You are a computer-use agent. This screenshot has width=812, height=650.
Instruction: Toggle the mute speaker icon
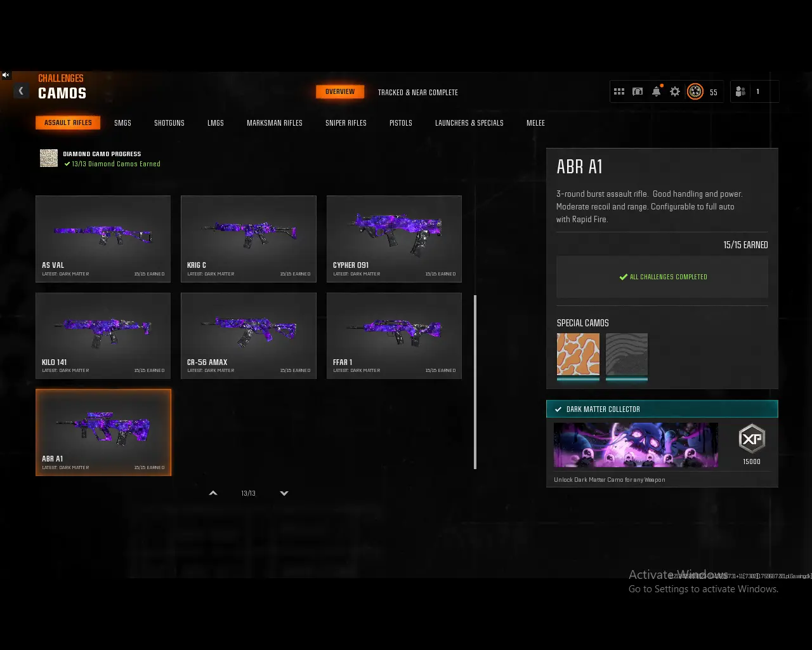(6, 75)
